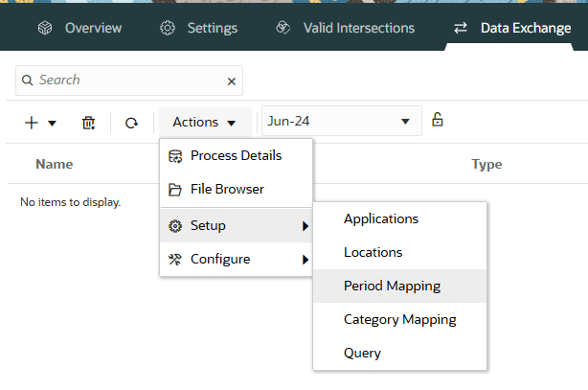Click the refresh icon in toolbar
Screen dimensions: 588x390
[131, 122]
